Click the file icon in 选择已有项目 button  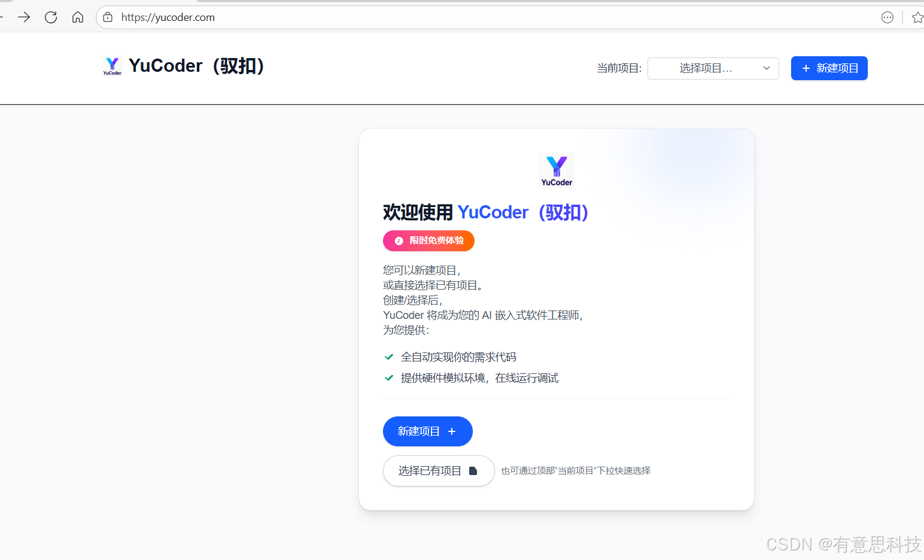point(473,471)
